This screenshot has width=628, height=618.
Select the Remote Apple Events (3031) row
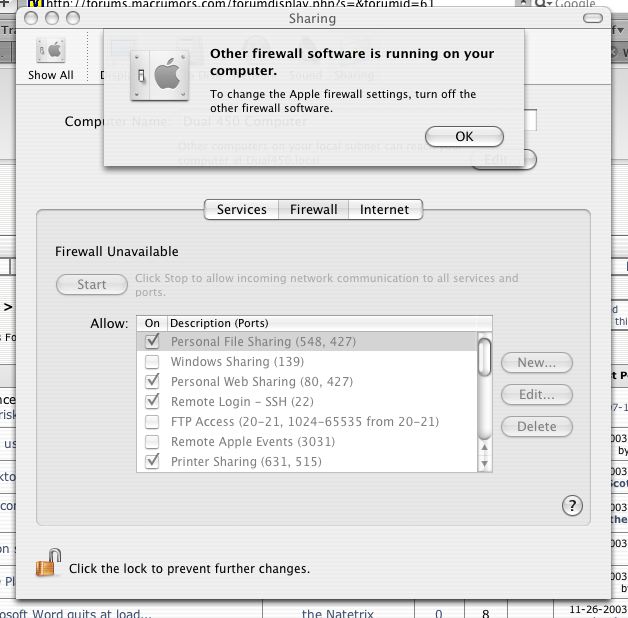pos(307,441)
